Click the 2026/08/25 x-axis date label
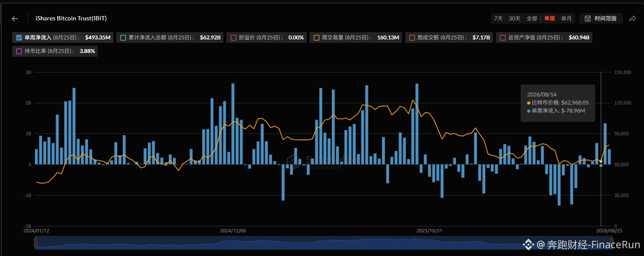Screen dimensions: 644x256 609,231
